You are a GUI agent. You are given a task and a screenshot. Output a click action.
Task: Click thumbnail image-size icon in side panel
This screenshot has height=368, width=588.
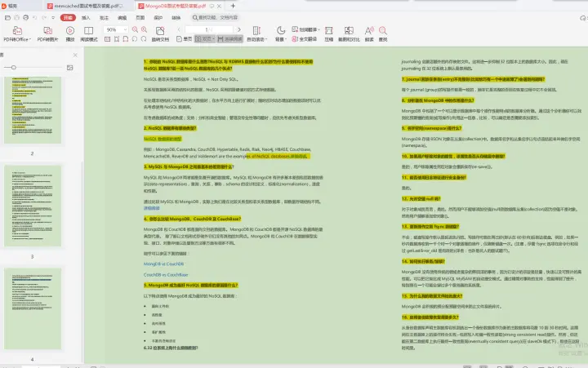tap(69, 68)
